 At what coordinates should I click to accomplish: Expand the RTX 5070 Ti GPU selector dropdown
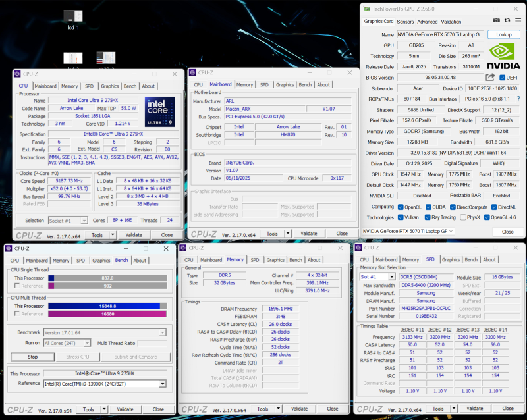click(x=452, y=231)
